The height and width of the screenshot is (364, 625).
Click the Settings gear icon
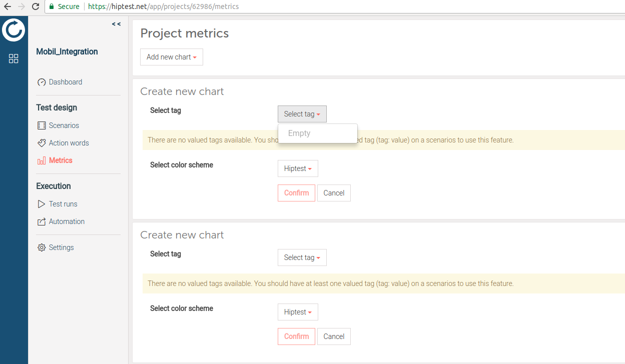42,247
